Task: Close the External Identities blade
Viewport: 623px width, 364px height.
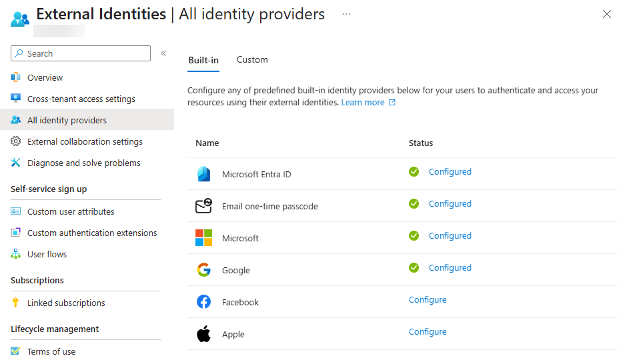Action: point(606,14)
